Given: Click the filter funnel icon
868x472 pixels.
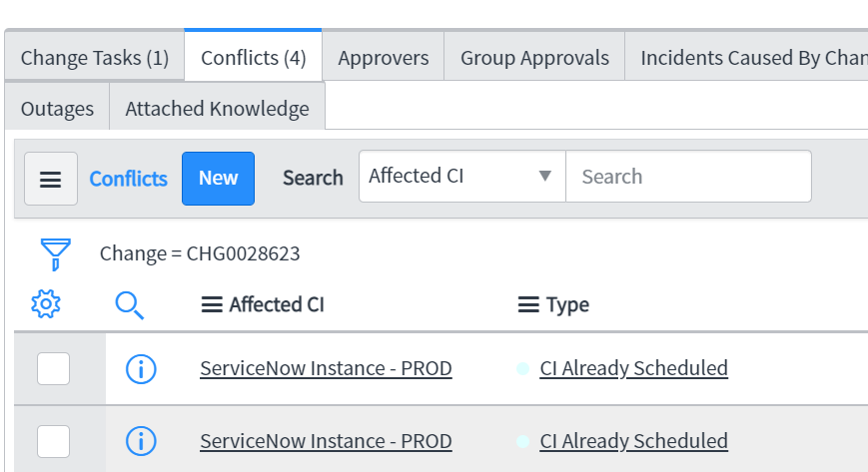Looking at the screenshot, I should point(55,254).
